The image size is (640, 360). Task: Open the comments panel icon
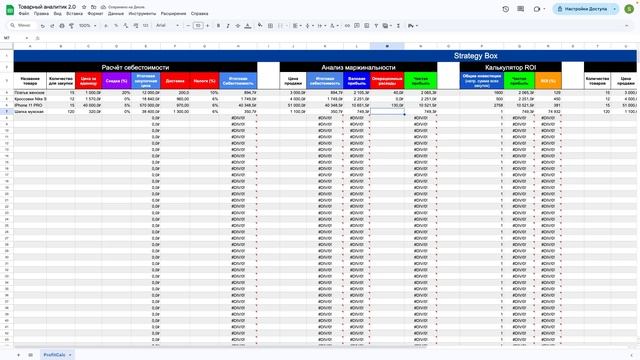pyautogui.click(x=520, y=9)
